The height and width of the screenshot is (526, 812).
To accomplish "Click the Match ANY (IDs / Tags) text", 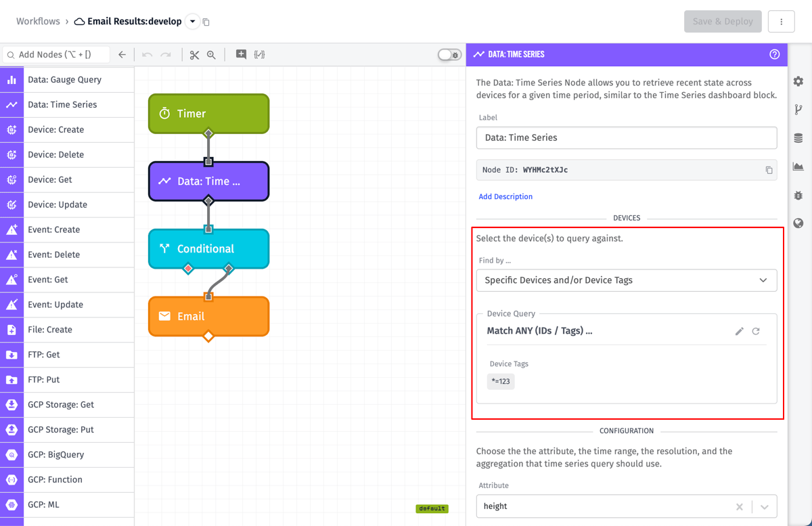I will pyautogui.click(x=539, y=331).
